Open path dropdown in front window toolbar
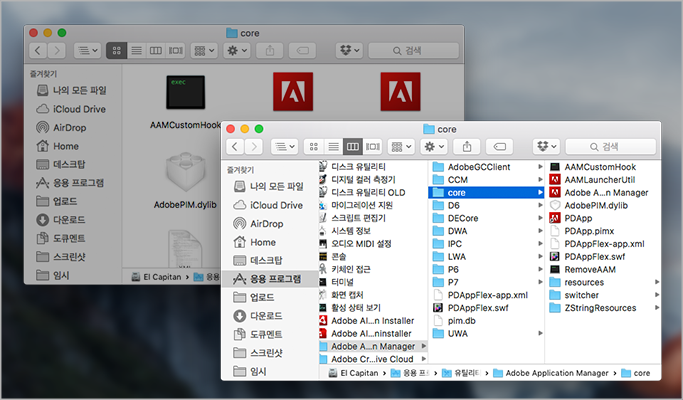The image size is (683, 400). 284,147
